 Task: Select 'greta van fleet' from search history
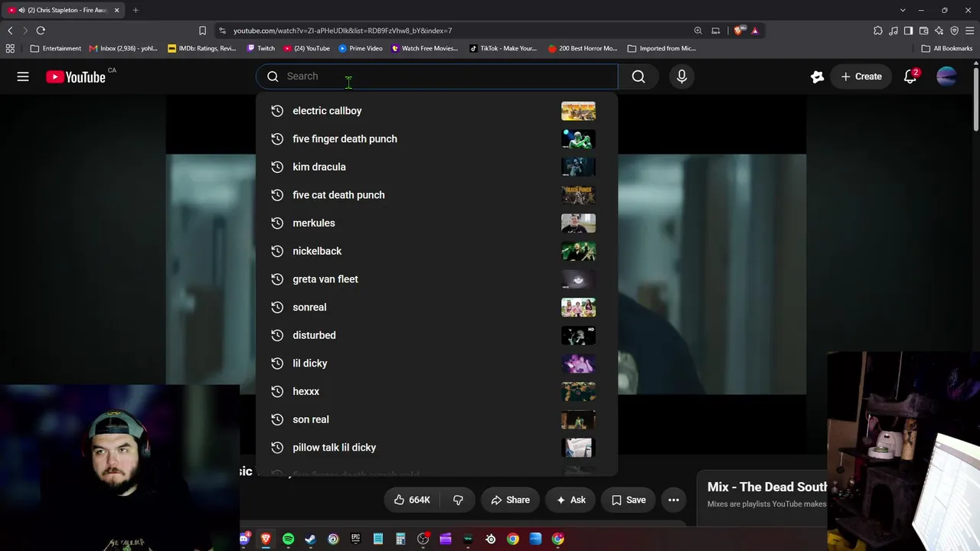click(x=437, y=279)
